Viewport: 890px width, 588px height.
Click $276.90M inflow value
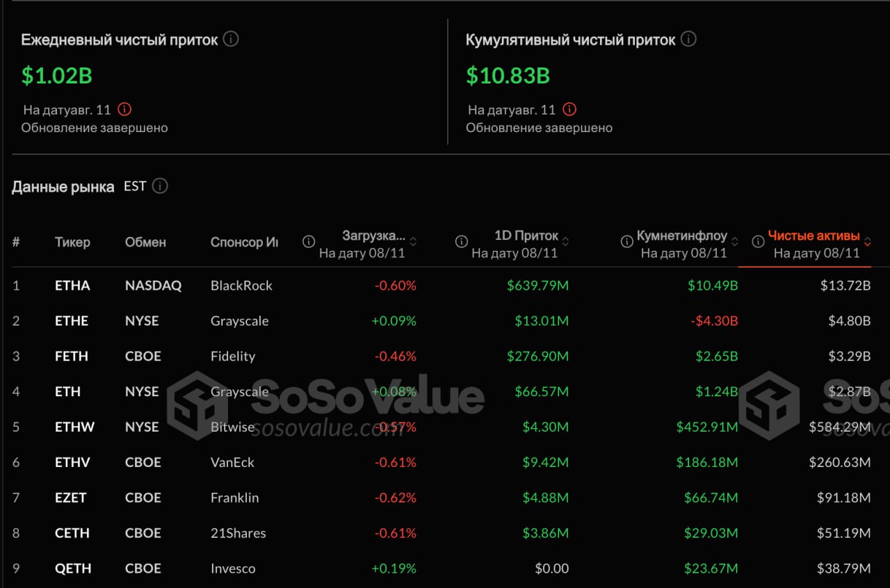click(x=537, y=357)
